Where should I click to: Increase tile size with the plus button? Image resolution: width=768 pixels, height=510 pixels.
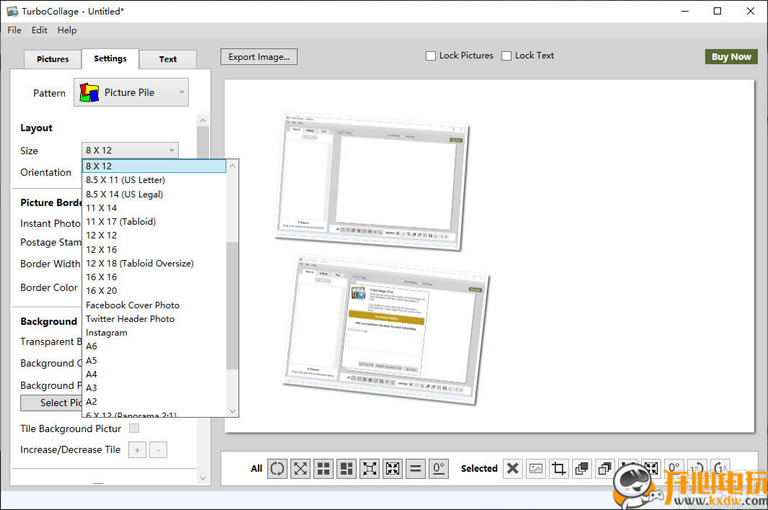(x=137, y=450)
